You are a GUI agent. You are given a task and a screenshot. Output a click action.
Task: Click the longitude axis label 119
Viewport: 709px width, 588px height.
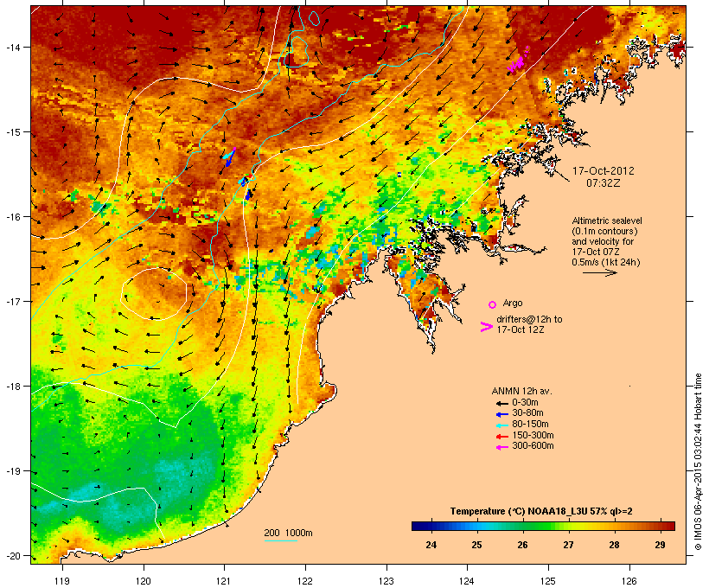[x=62, y=581]
